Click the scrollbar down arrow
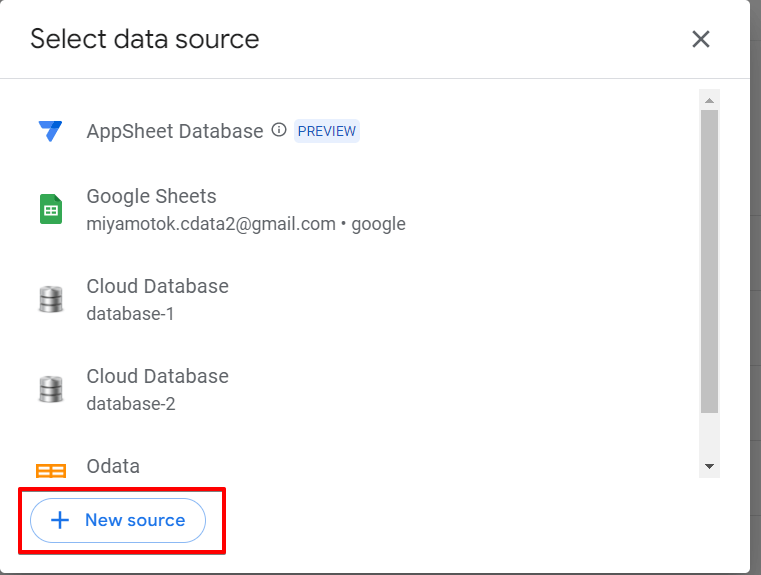The image size is (761, 575). coord(709,466)
